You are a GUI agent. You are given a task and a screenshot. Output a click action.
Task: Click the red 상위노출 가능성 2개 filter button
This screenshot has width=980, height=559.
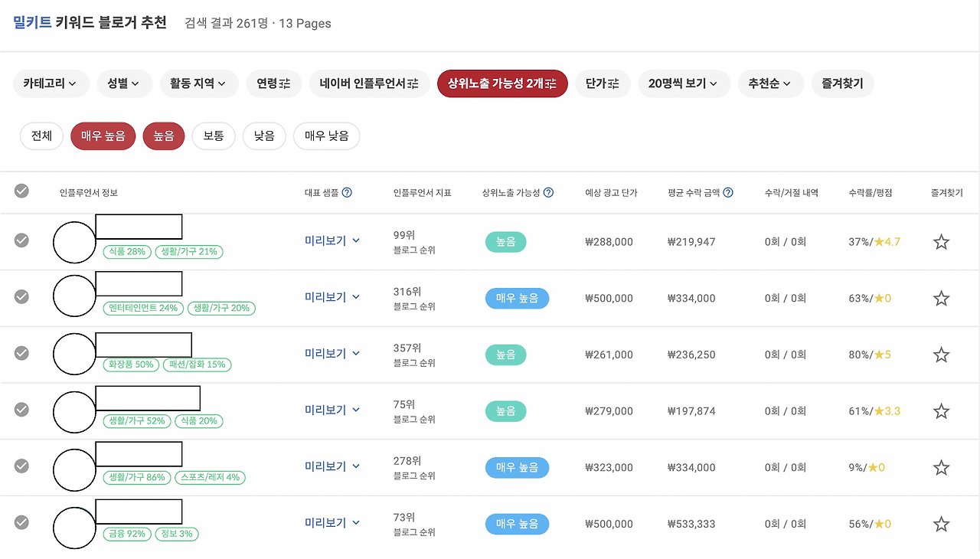tap(501, 83)
